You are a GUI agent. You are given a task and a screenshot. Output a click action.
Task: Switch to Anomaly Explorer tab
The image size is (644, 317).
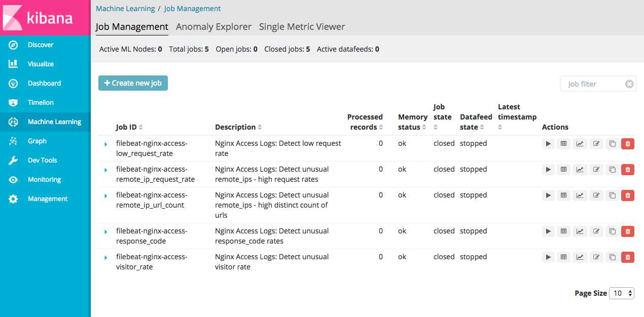coord(213,27)
